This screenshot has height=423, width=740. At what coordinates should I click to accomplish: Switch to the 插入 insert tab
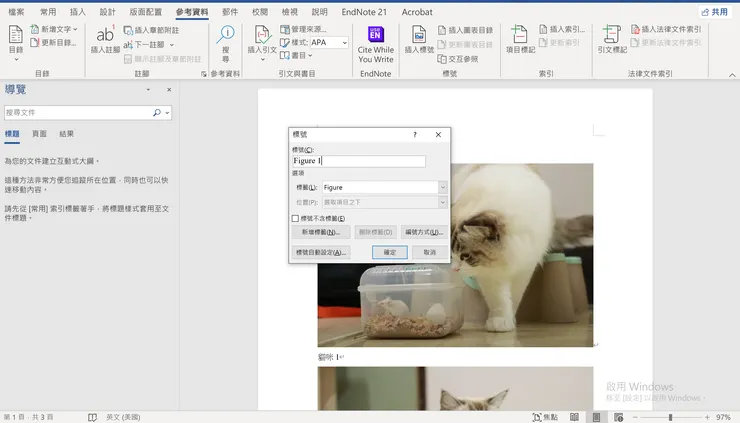coord(78,12)
